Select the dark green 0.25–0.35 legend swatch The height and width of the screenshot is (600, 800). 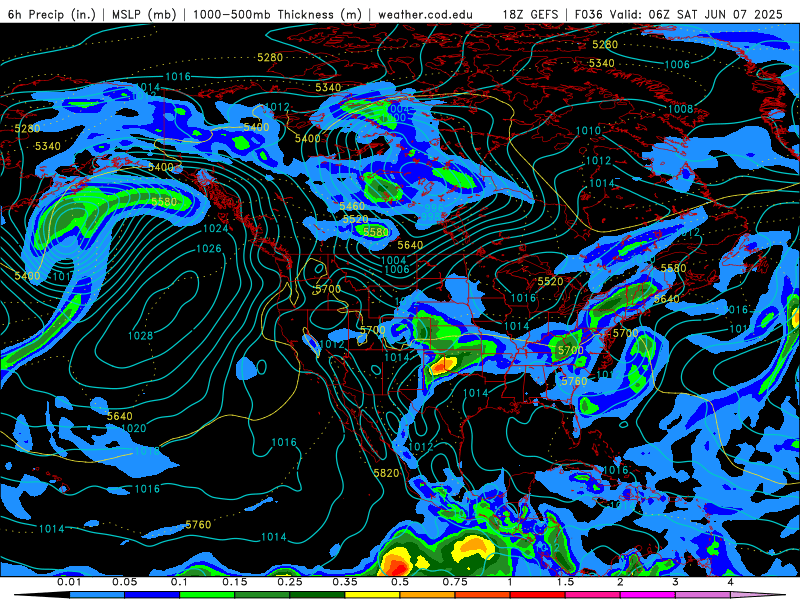[317, 595]
